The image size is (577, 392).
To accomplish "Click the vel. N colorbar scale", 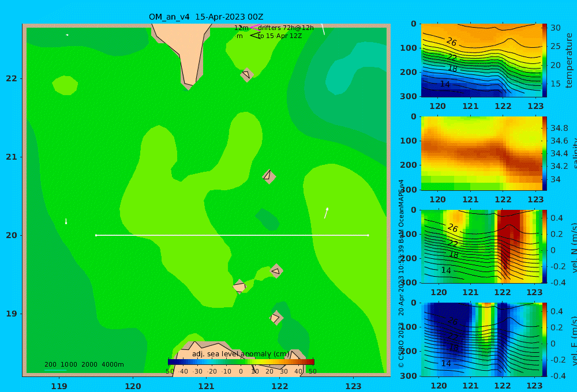I will click(544, 246).
